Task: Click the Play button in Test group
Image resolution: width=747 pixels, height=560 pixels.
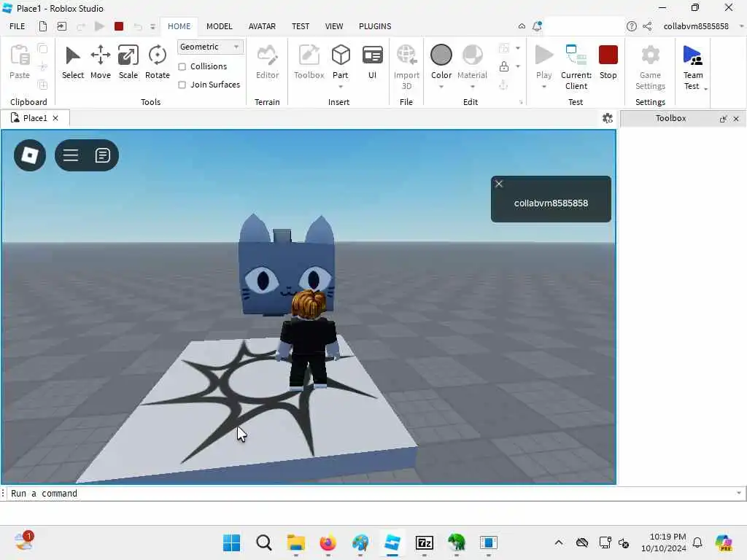Action: coord(543,61)
